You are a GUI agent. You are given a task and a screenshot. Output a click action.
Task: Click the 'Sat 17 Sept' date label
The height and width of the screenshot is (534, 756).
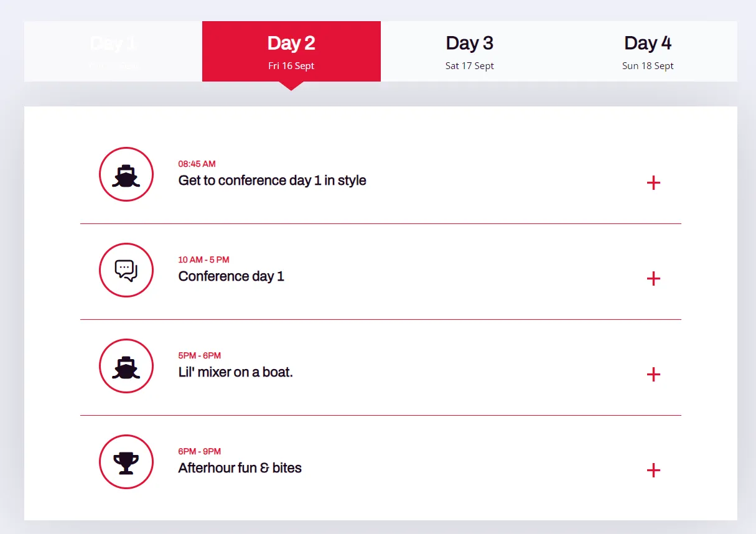tap(470, 65)
